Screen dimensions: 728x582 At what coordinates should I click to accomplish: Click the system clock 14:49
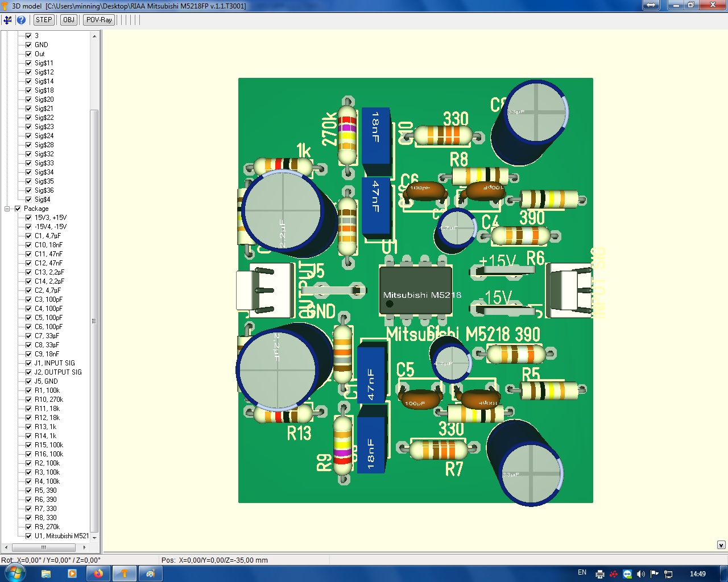coord(698,574)
